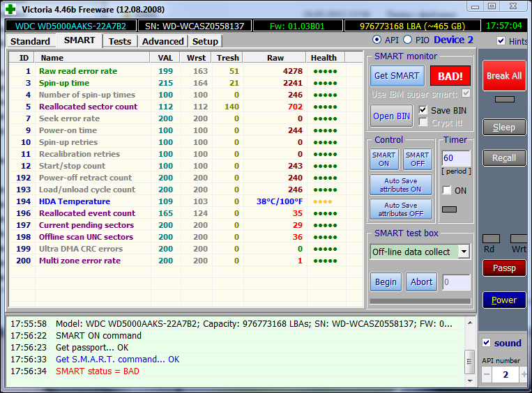Sort table by Raw column header
This screenshot has height=393, width=532.
(275, 58)
